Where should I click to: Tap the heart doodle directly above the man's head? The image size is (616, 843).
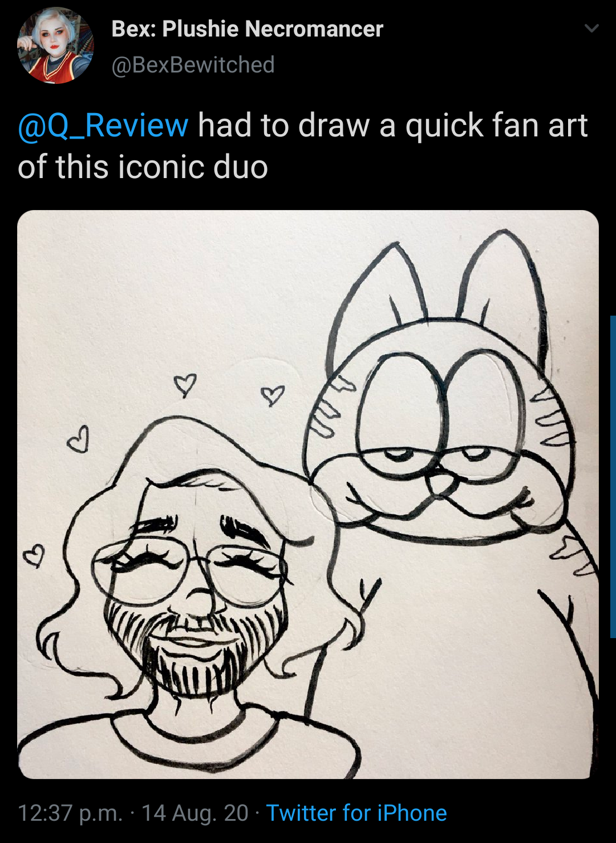(185, 385)
